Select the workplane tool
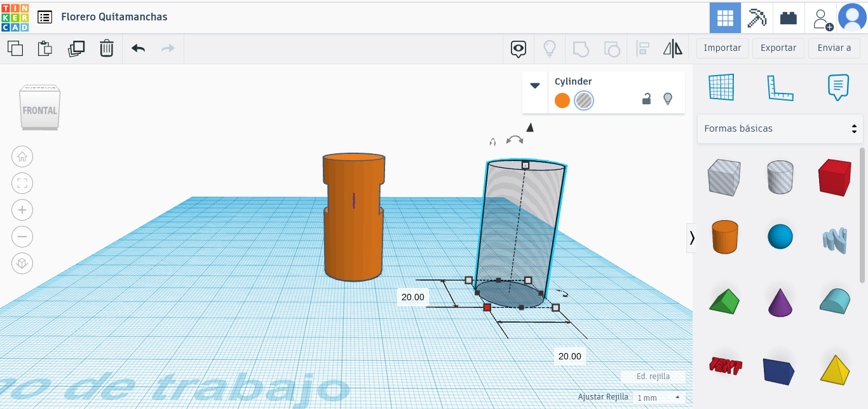Viewport: 868px width, 409px height. coord(721,87)
